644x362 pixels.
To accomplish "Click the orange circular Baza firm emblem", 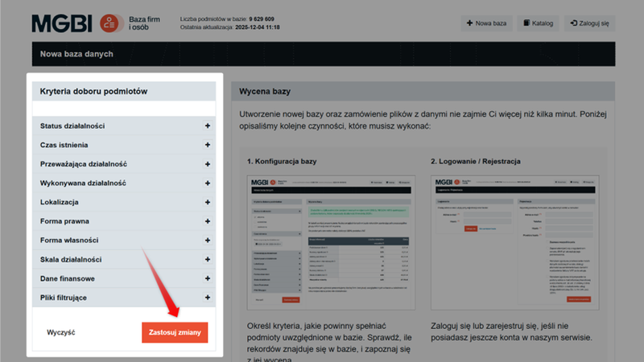I will [111, 23].
